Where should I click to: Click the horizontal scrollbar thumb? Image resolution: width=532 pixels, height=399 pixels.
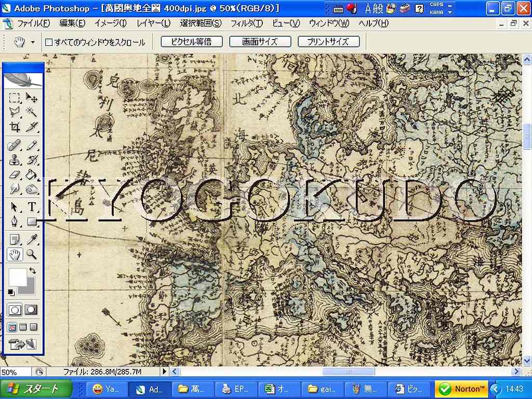tap(349, 371)
